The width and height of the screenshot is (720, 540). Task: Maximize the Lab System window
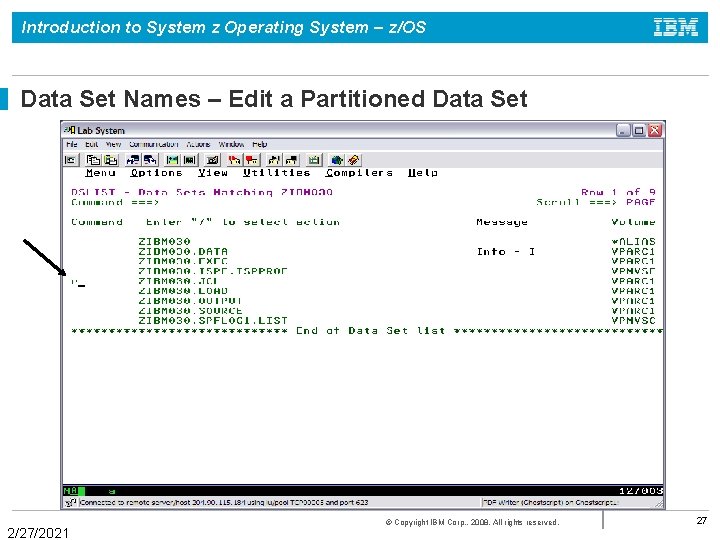coord(639,130)
